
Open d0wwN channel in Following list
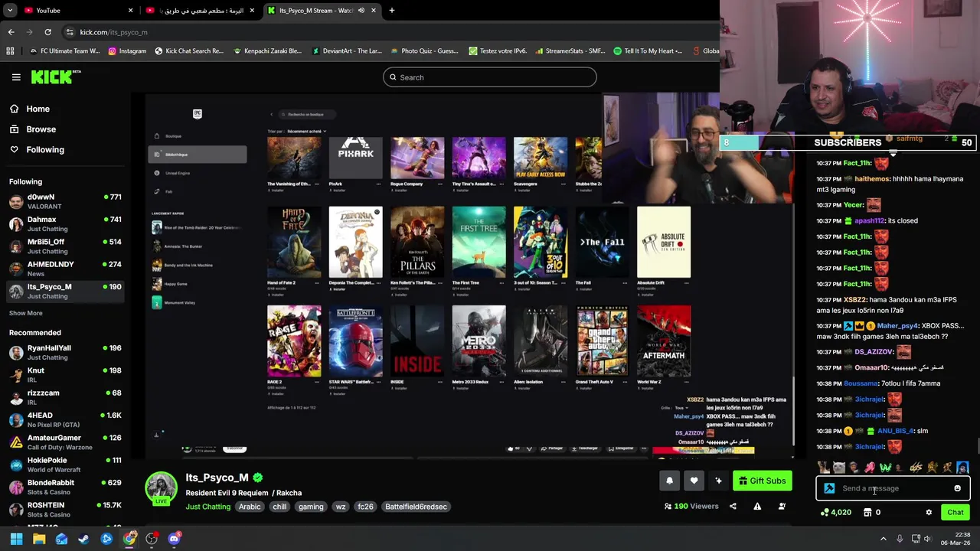[x=65, y=202]
